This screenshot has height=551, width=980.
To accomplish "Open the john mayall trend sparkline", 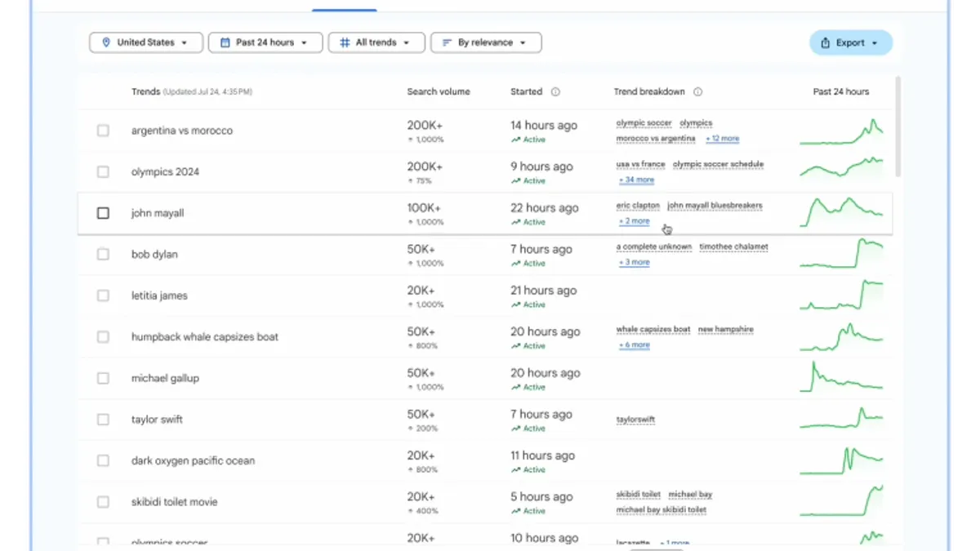I will coord(841,212).
